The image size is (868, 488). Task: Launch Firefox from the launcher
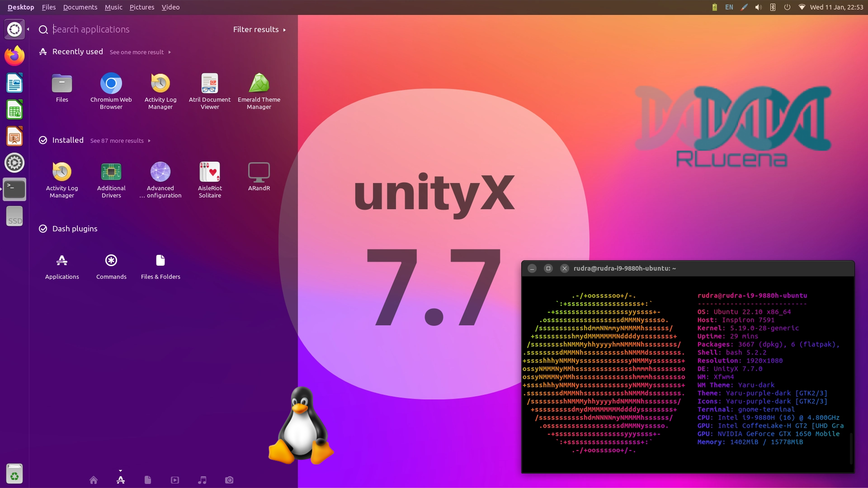14,56
